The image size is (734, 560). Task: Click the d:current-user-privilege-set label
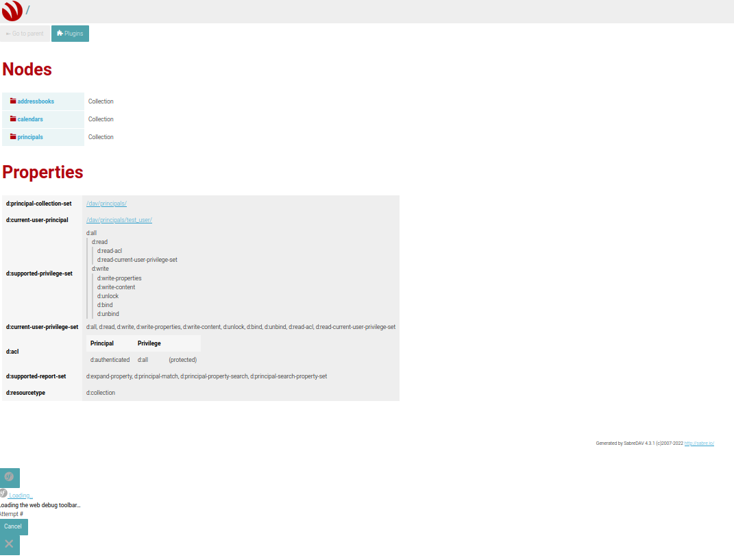[x=42, y=327]
